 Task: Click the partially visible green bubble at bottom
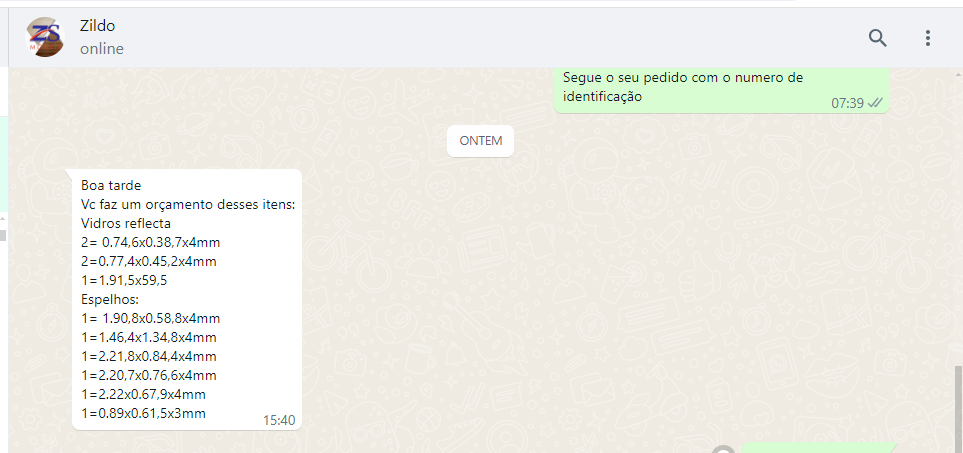click(819, 447)
